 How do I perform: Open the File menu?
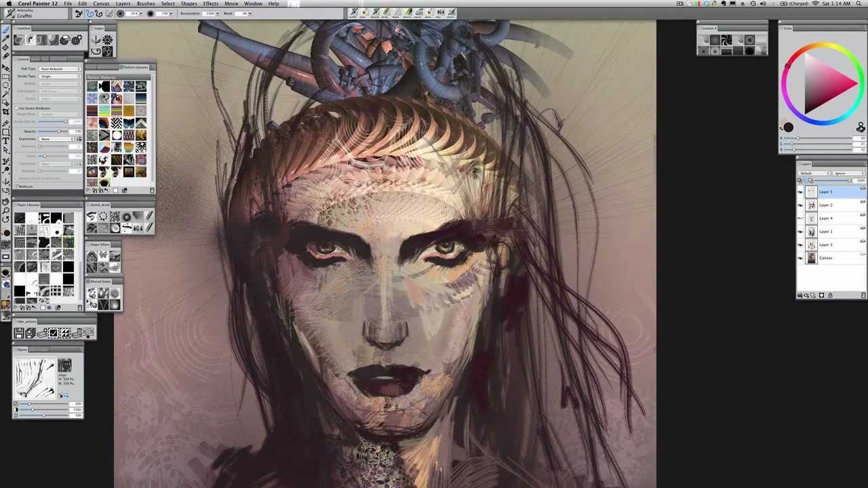pos(68,3)
